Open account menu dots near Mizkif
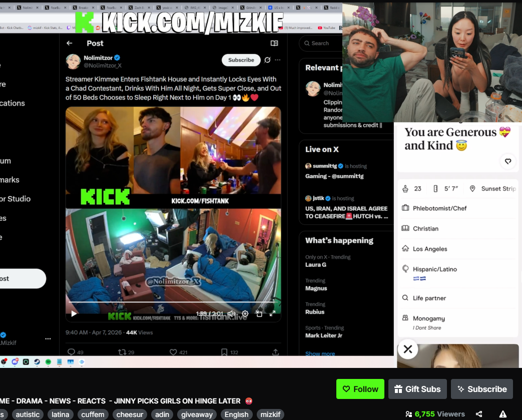This screenshot has height=420, width=522. coord(48,339)
